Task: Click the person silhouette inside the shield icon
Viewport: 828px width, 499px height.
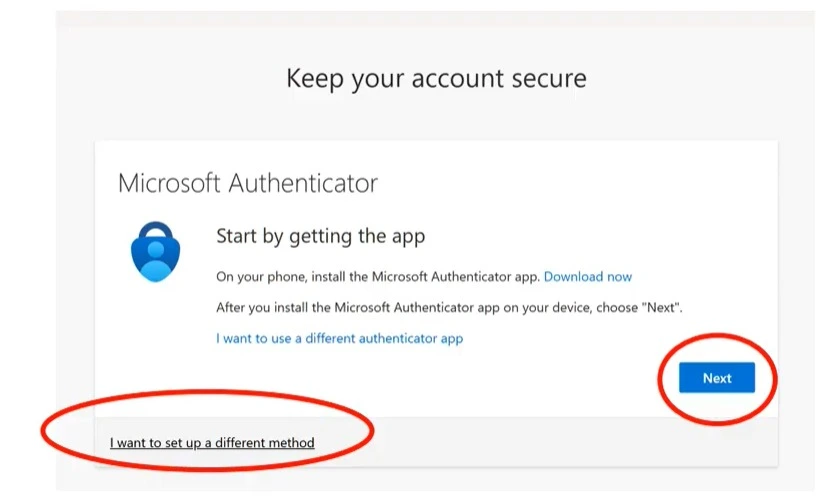Action: pos(156,259)
